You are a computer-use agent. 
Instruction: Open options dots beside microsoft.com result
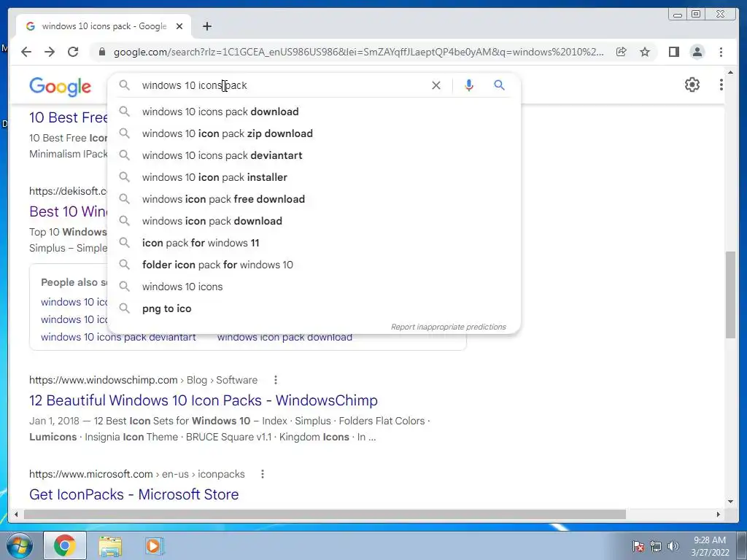pyautogui.click(x=263, y=474)
